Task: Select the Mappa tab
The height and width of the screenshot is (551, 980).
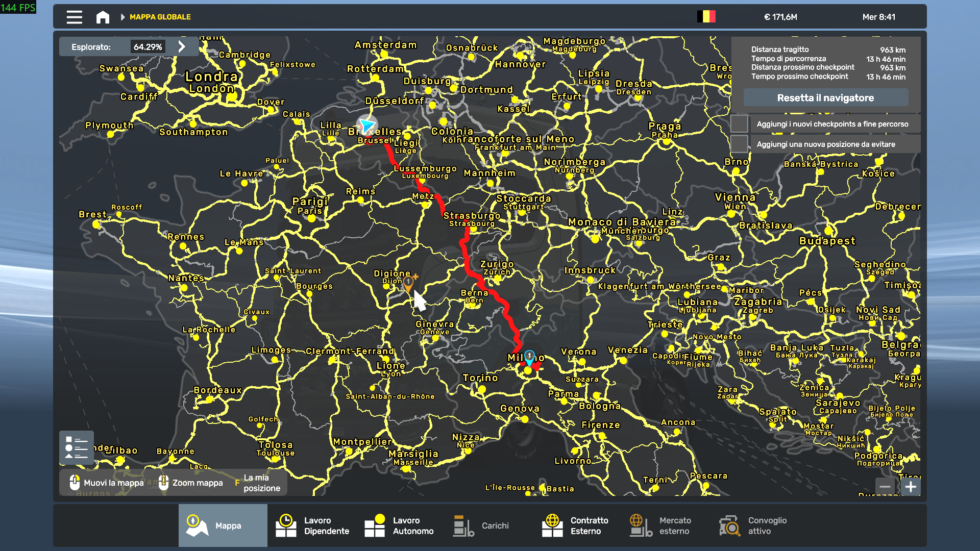Action: coord(223,525)
